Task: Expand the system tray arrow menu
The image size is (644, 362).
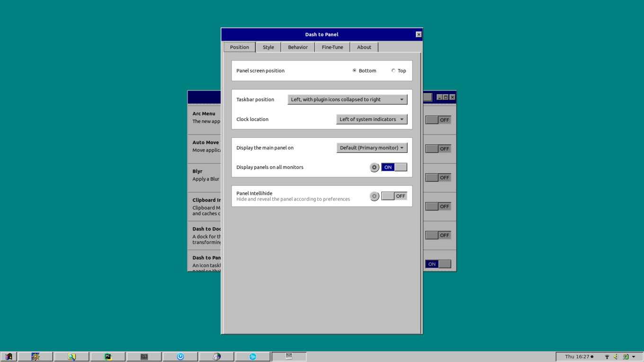Action: (x=634, y=357)
